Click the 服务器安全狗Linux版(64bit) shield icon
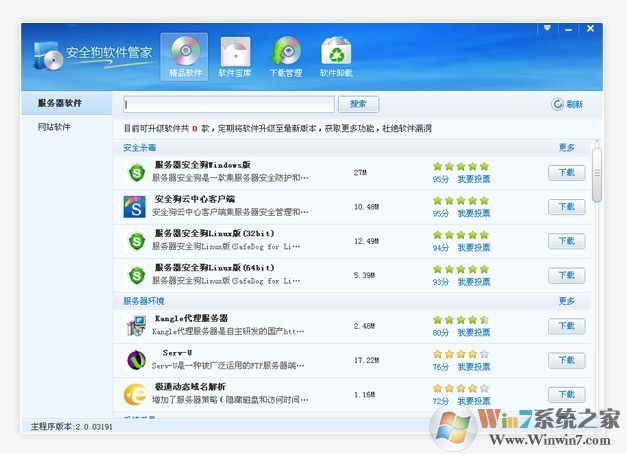The image size is (627, 454). click(x=137, y=276)
